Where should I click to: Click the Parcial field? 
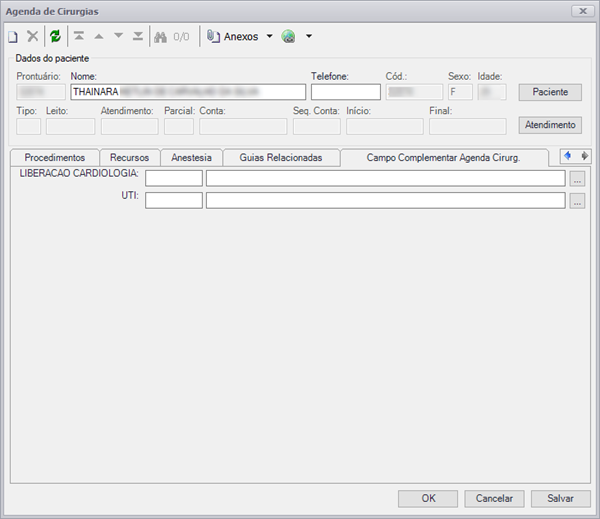(179, 127)
